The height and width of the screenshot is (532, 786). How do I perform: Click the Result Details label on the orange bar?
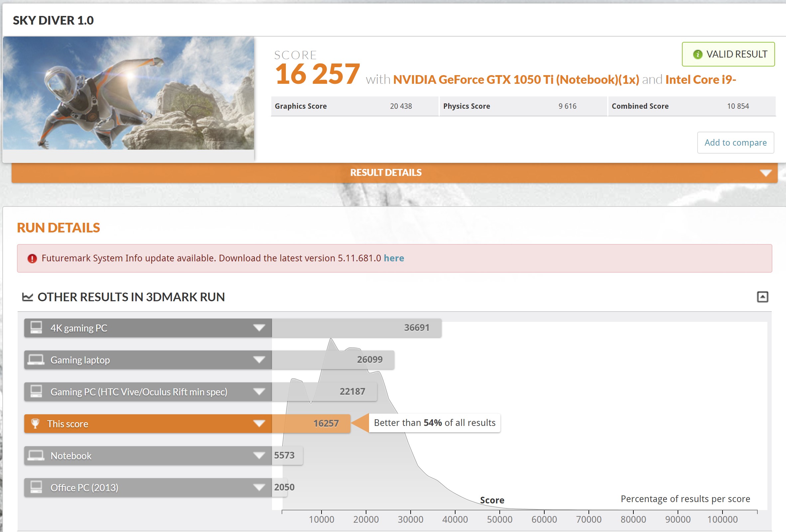[386, 173]
